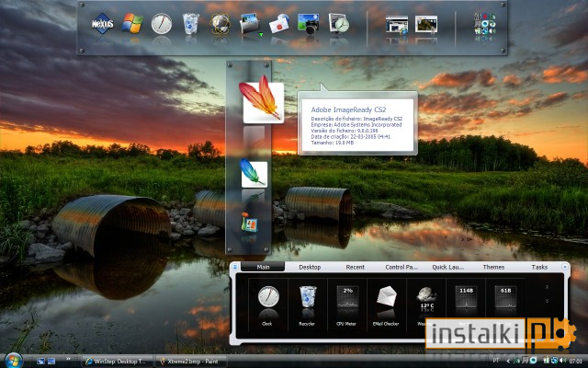Open the Nexus logo icon in dock
Viewport: 588px width, 368px height.
click(103, 24)
